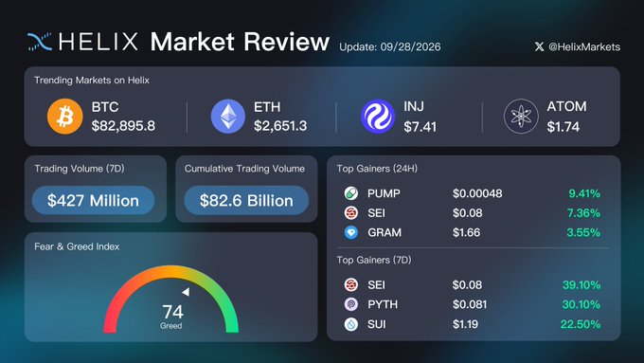Click the SEI icon in Top Gainers (7D)
644x363 pixels.
(x=351, y=284)
